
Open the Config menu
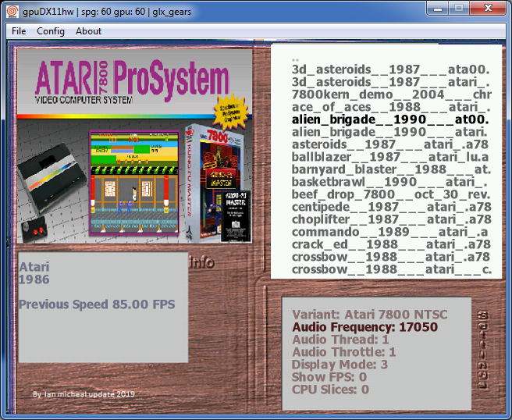(51, 31)
